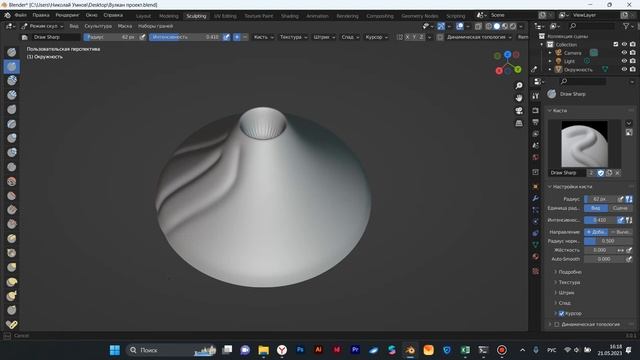Switch to the Shading workspace tab
This screenshot has height=360, width=640.
click(290, 16)
